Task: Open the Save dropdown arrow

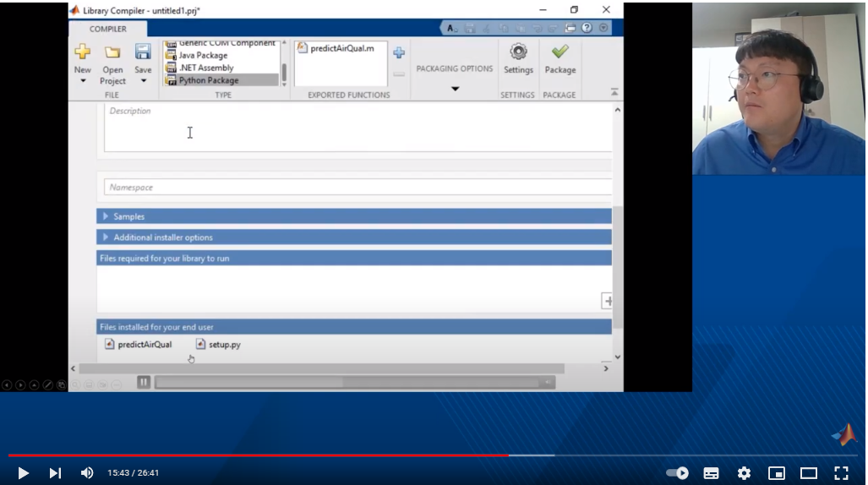Action: point(144,81)
